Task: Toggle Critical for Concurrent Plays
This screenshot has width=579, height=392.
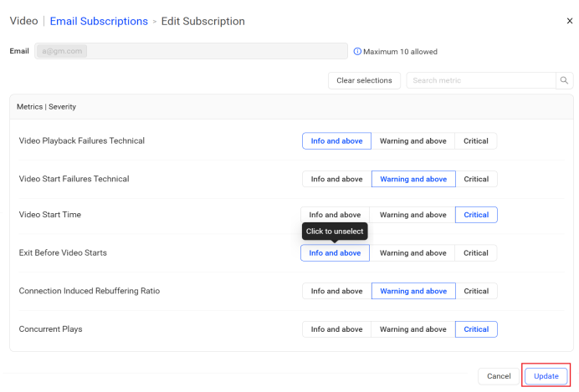Action: (476, 329)
